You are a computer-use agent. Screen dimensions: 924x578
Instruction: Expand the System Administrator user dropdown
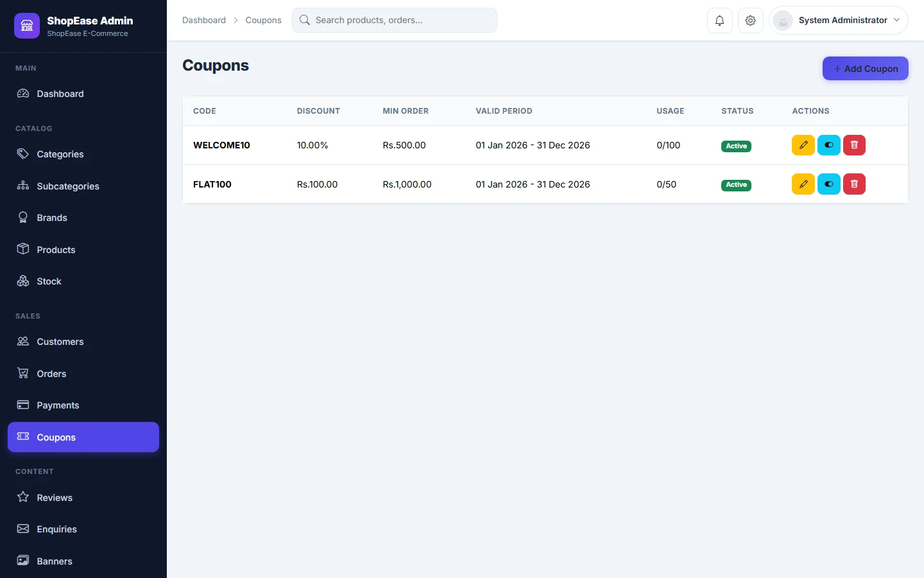(839, 21)
